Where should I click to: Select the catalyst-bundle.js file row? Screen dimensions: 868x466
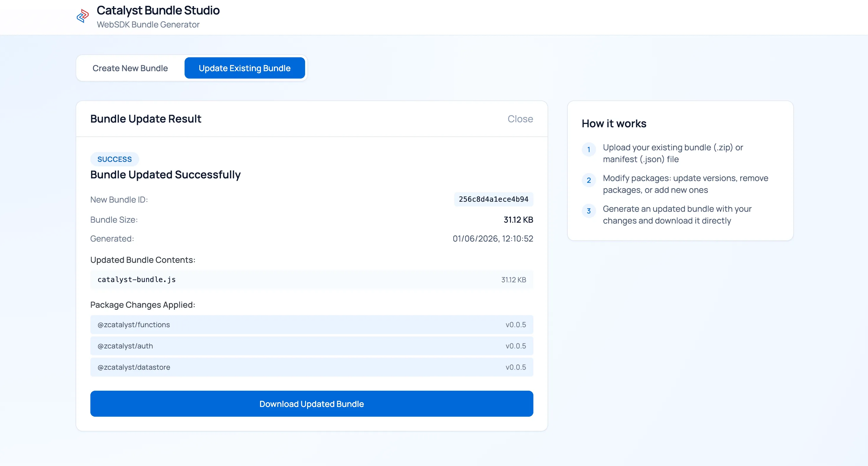pyautogui.click(x=312, y=280)
